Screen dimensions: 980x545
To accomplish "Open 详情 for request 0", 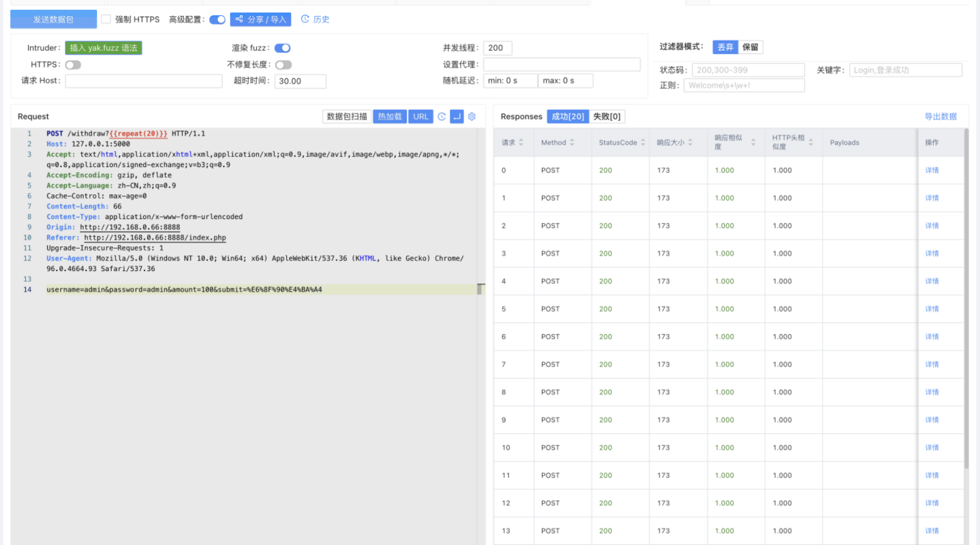I will click(x=932, y=170).
